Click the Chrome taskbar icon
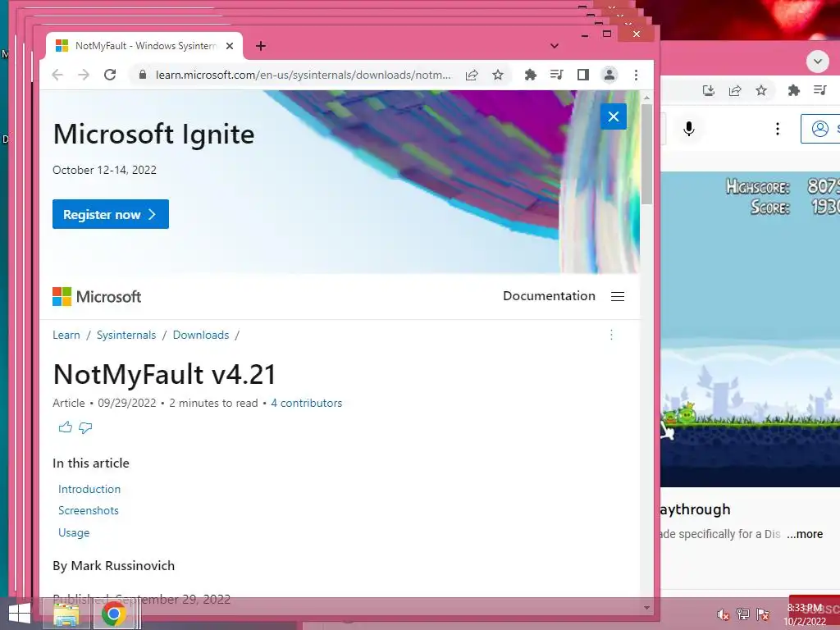The image size is (840, 630). pyautogui.click(x=113, y=614)
